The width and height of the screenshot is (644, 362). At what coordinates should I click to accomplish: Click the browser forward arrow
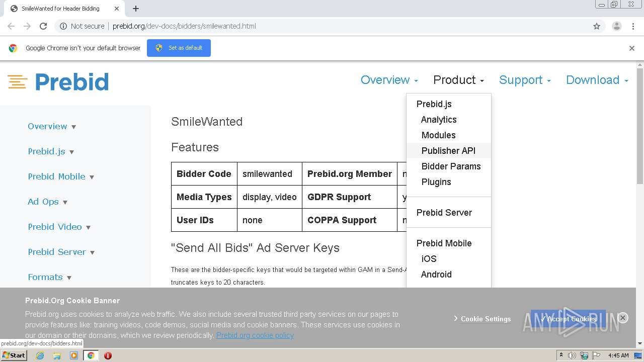coord(27,26)
